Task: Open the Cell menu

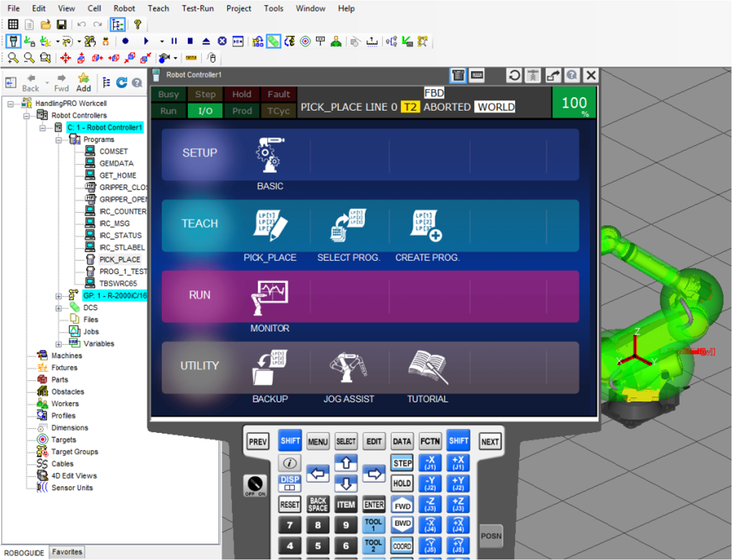Action: click(x=94, y=8)
